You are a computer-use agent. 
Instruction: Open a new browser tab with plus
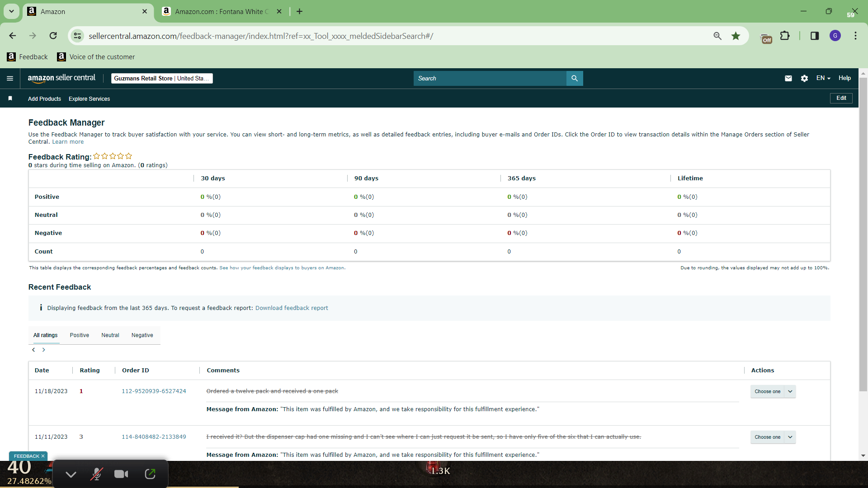pyautogui.click(x=299, y=12)
